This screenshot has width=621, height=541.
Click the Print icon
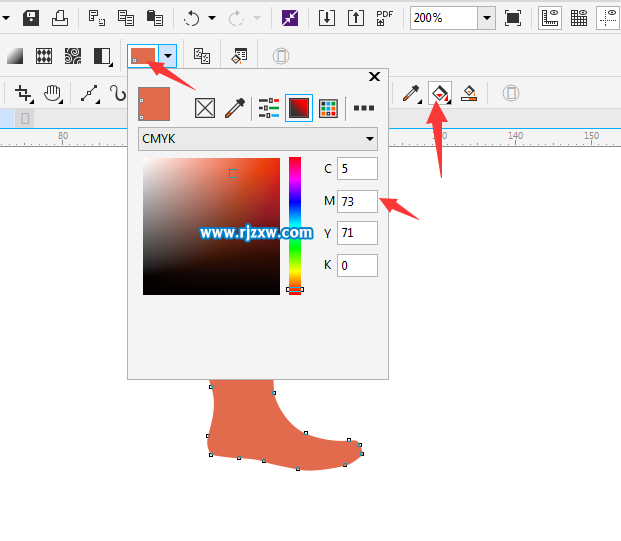[60, 18]
